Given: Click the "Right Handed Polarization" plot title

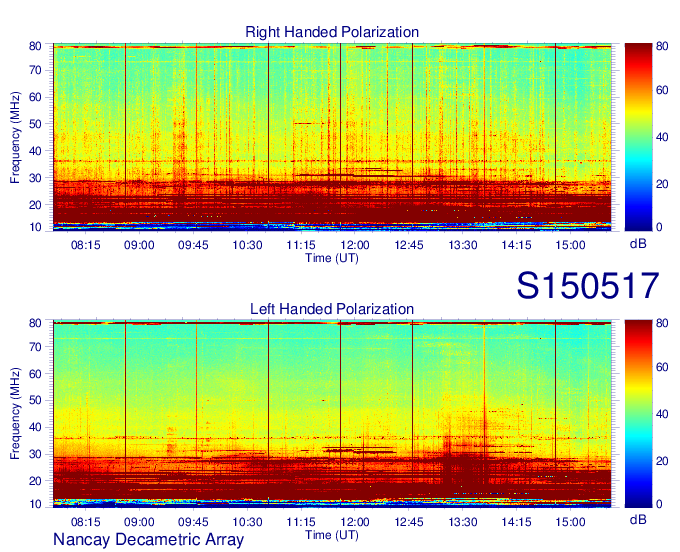Looking at the screenshot, I should pyautogui.click(x=332, y=32).
